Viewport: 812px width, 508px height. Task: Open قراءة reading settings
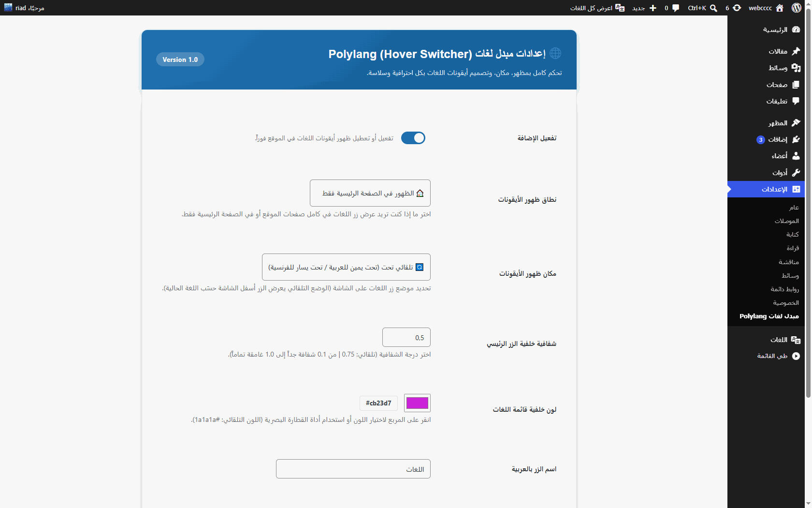point(766,248)
